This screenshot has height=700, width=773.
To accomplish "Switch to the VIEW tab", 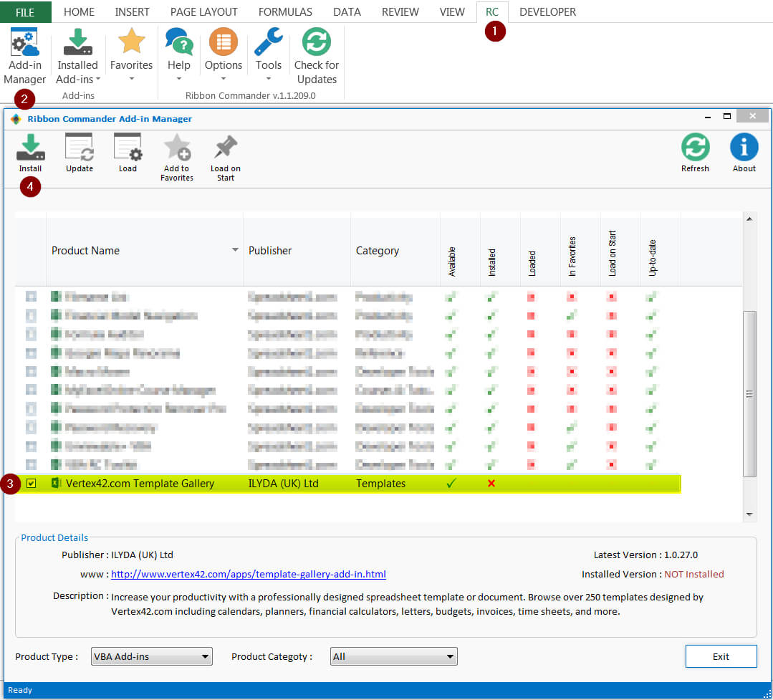I will (452, 12).
